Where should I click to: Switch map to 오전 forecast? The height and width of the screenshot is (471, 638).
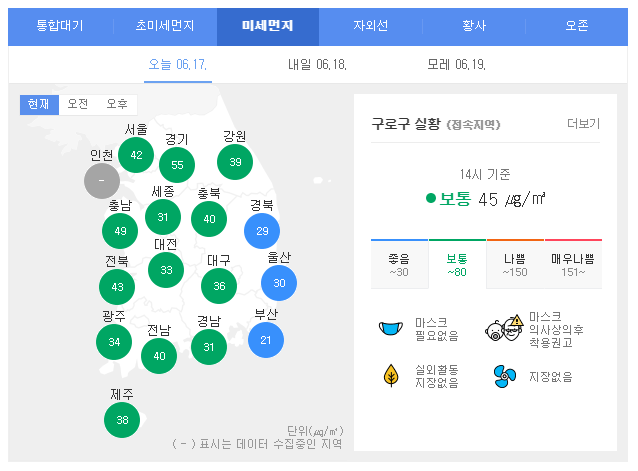click(x=78, y=104)
